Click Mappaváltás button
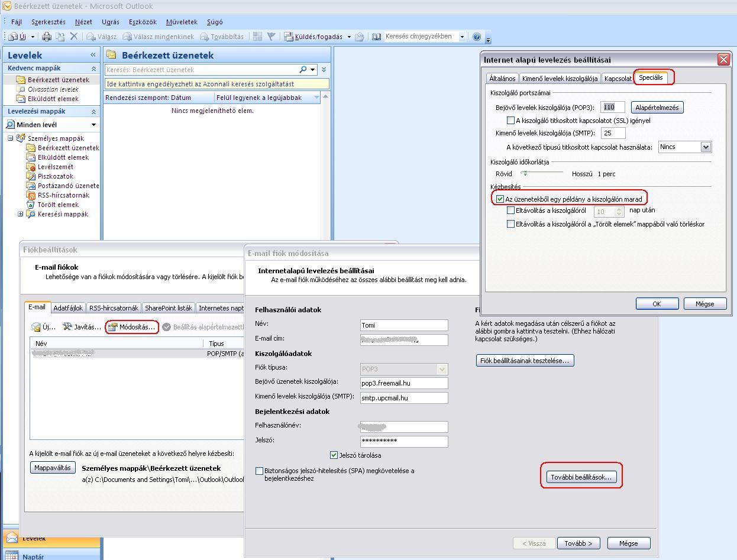 coord(53,468)
